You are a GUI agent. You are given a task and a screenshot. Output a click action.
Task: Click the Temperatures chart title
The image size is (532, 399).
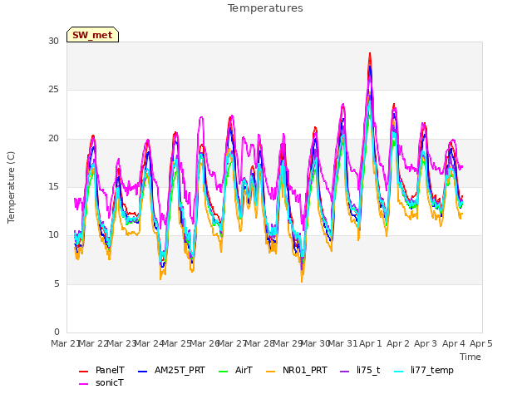[265, 8]
